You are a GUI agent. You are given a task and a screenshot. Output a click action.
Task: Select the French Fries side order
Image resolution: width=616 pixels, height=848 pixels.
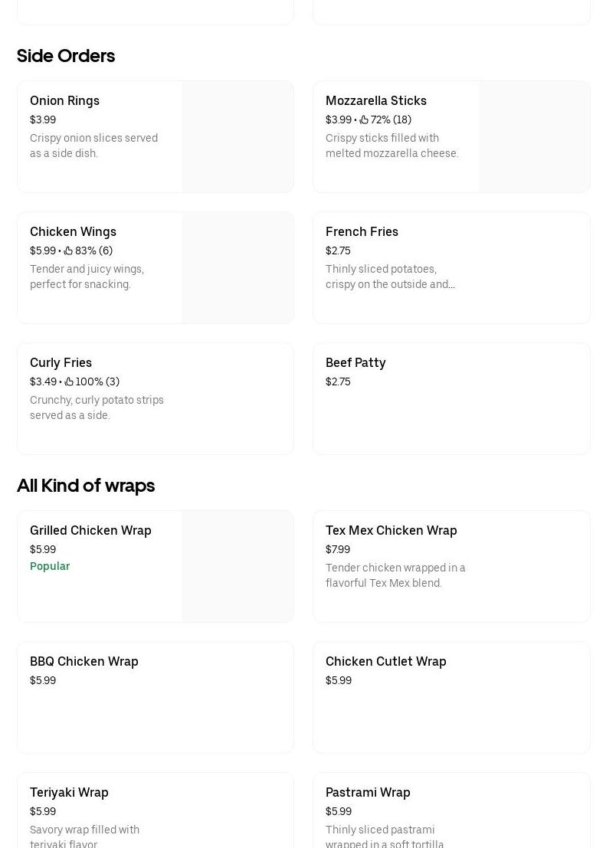(451, 267)
